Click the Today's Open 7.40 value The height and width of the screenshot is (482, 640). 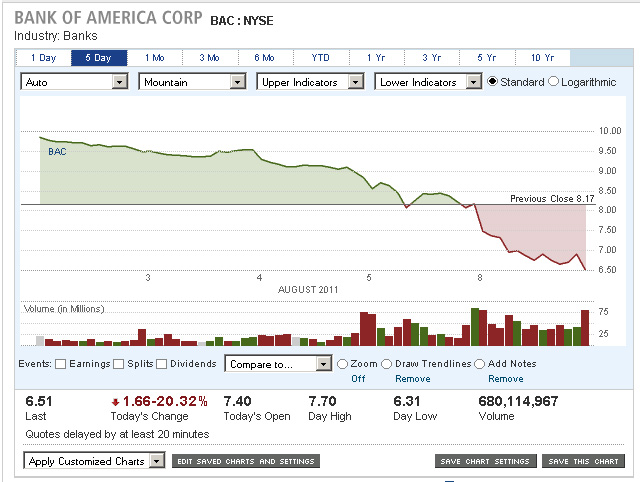[x=237, y=401]
